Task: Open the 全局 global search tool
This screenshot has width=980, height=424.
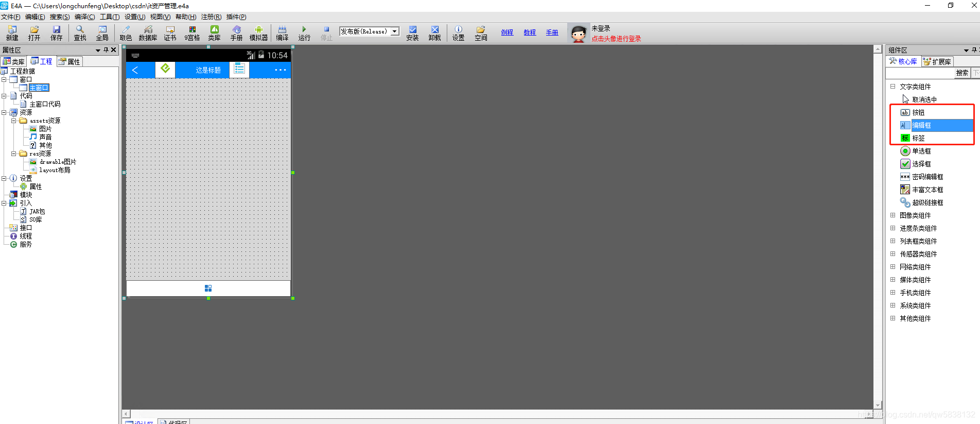Action: 102,33
